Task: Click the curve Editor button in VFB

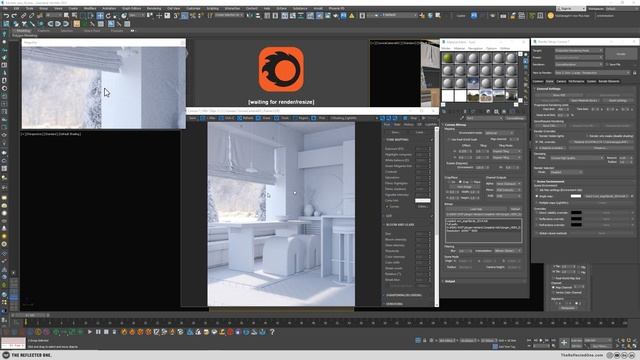Action: click(x=423, y=207)
